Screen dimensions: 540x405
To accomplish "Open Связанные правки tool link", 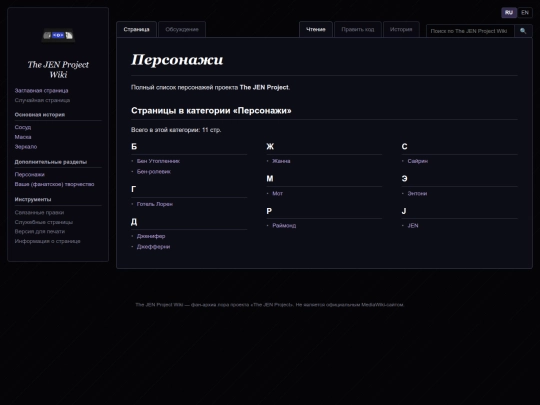I will click(39, 212).
